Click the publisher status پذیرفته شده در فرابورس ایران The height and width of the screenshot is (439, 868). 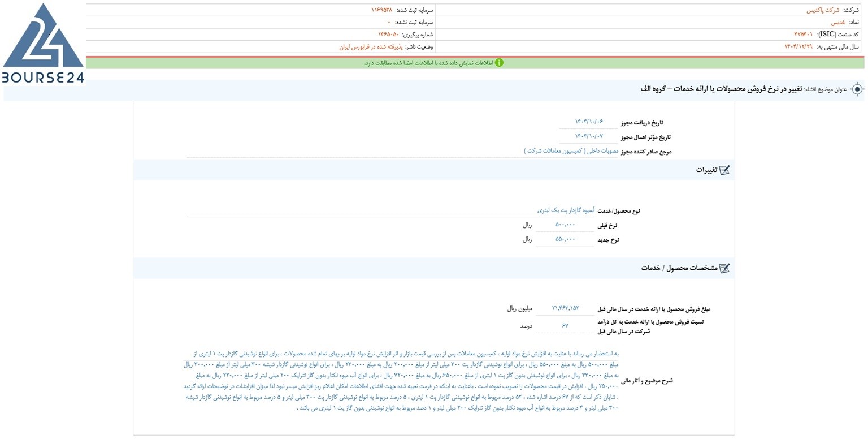[x=370, y=47]
